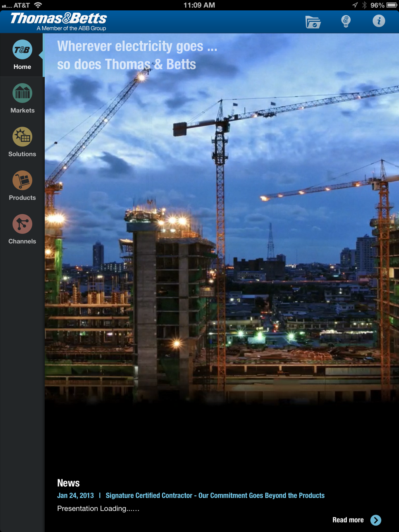399x532 pixels.
Task: Tap the Bluetooth icon in status bar
Action: (x=364, y=5)
